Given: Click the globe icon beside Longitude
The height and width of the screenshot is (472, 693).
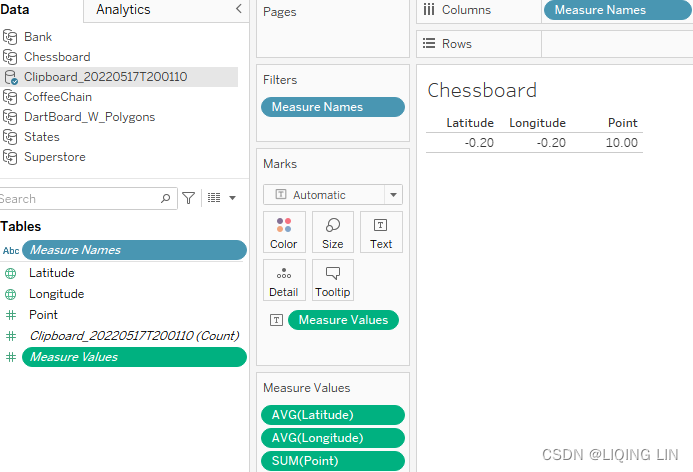Looking at the screenshot, I should coord(11,294).
